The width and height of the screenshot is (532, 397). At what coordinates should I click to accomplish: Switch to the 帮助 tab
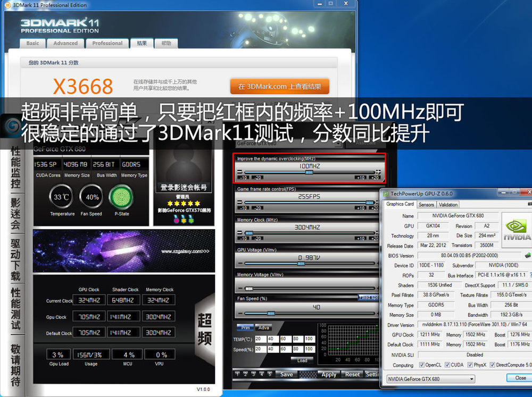pyautogui.click(x=166, y=44)
